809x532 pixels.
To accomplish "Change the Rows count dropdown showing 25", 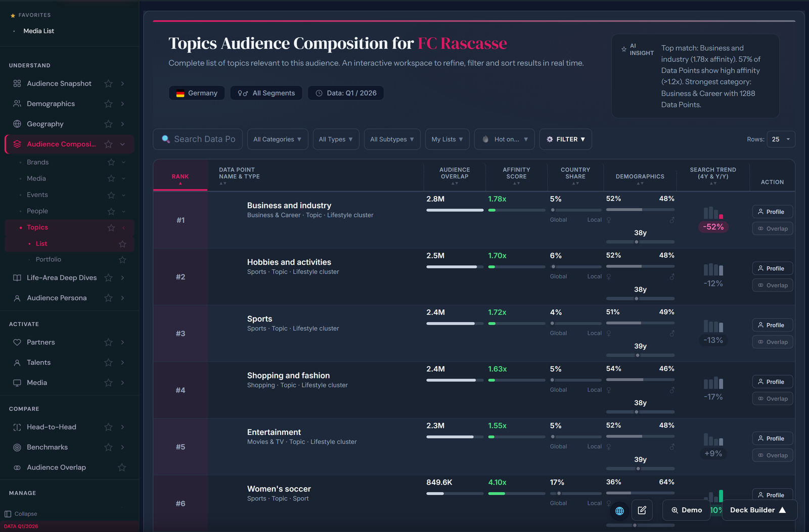I will click(781, 139).
